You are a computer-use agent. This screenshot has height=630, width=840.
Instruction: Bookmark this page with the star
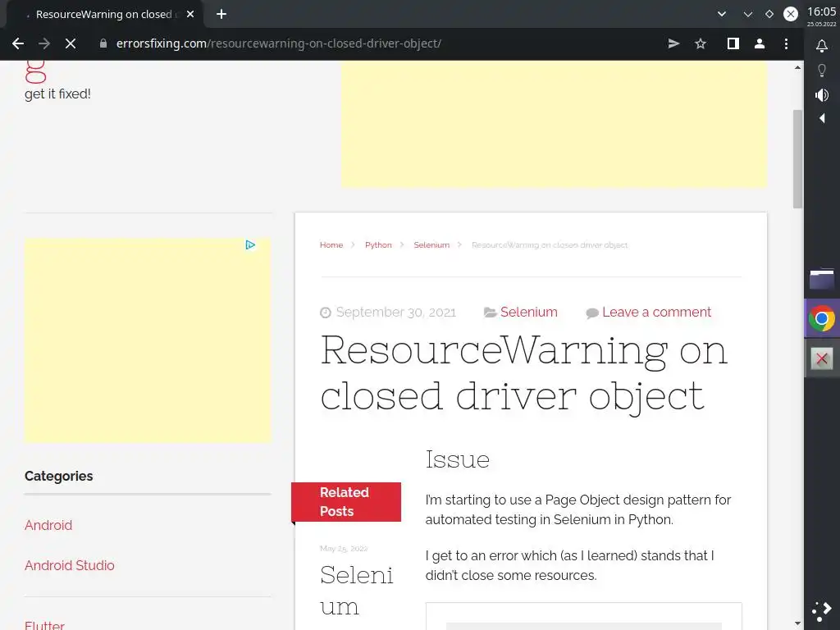(x=701, y=43)
